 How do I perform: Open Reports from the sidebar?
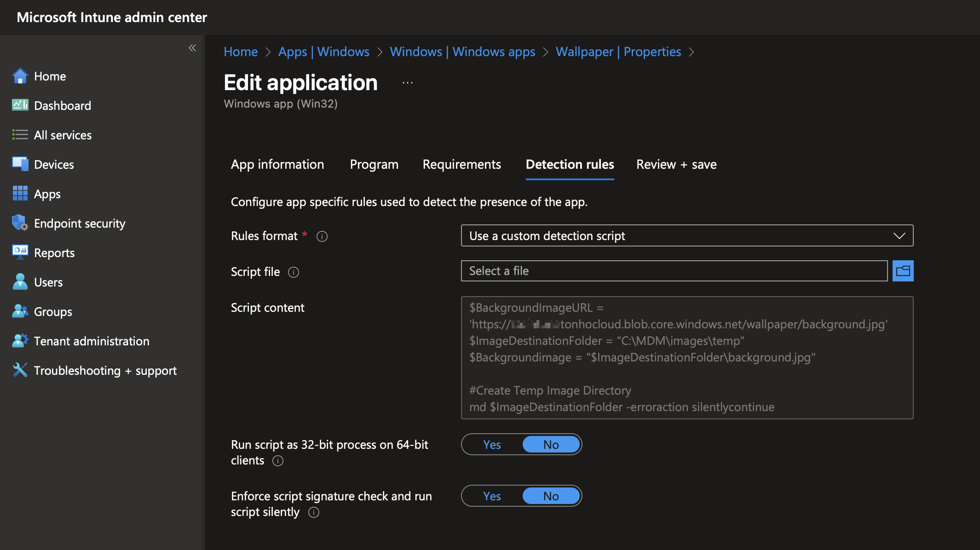pos(54,252)
